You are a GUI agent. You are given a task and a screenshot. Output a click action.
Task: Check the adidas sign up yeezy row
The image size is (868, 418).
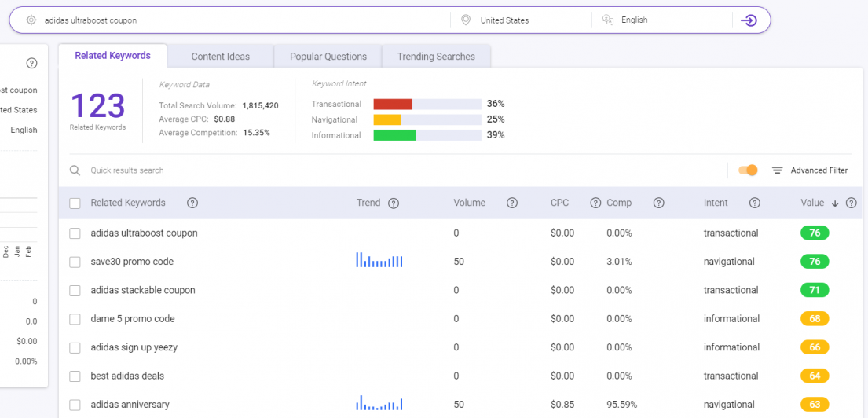pos(75,348)
